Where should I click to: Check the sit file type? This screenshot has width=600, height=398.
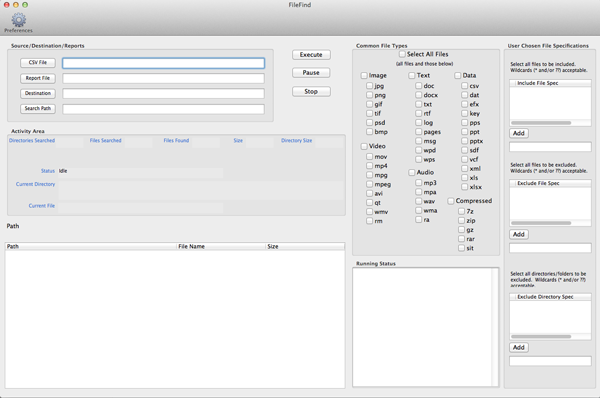(x=461, y=248)
